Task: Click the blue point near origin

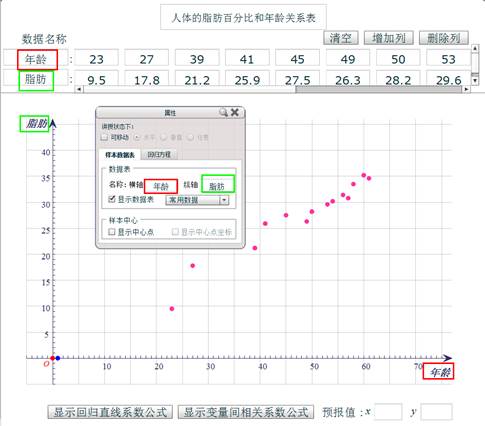Action: pos(58,358)
